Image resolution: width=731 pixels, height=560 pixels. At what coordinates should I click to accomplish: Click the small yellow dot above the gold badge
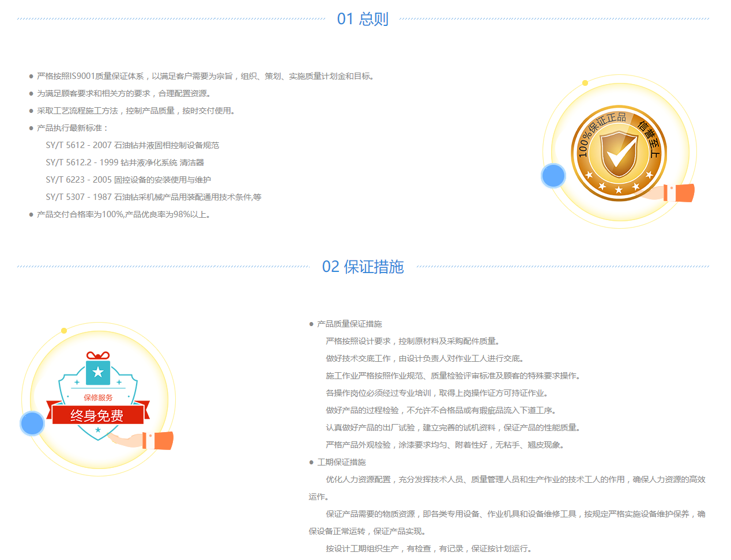click(585, 83)
